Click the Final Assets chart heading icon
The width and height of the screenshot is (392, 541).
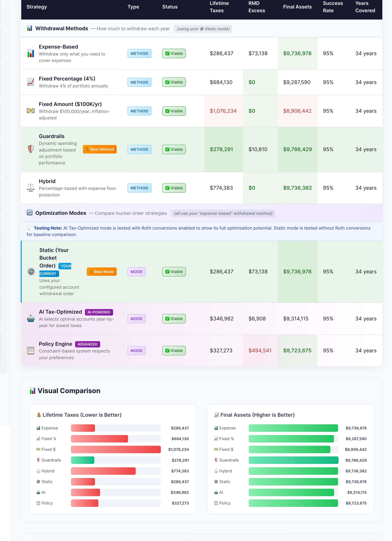coord(216,415)
